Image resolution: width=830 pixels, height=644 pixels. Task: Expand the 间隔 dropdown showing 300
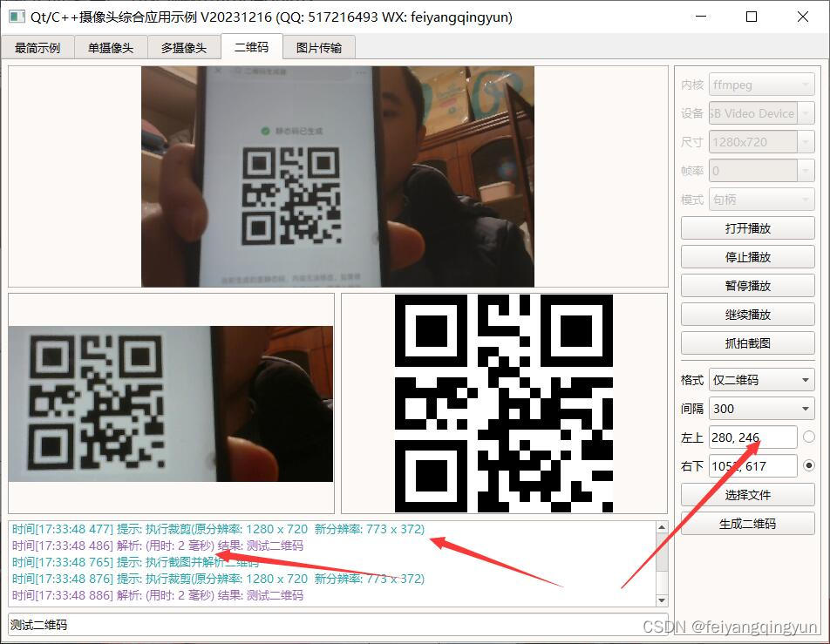pos(761,408)
